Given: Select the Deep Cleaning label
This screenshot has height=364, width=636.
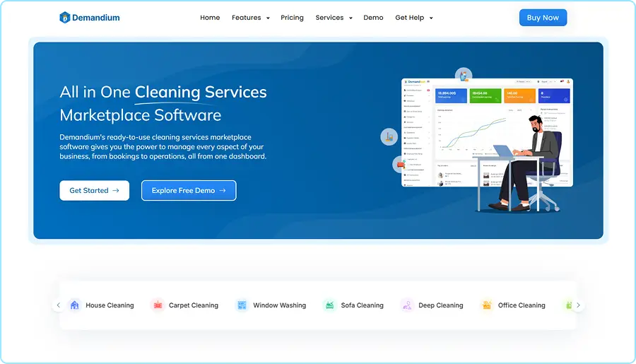Looking at the screenshot, I should point(440,305).
